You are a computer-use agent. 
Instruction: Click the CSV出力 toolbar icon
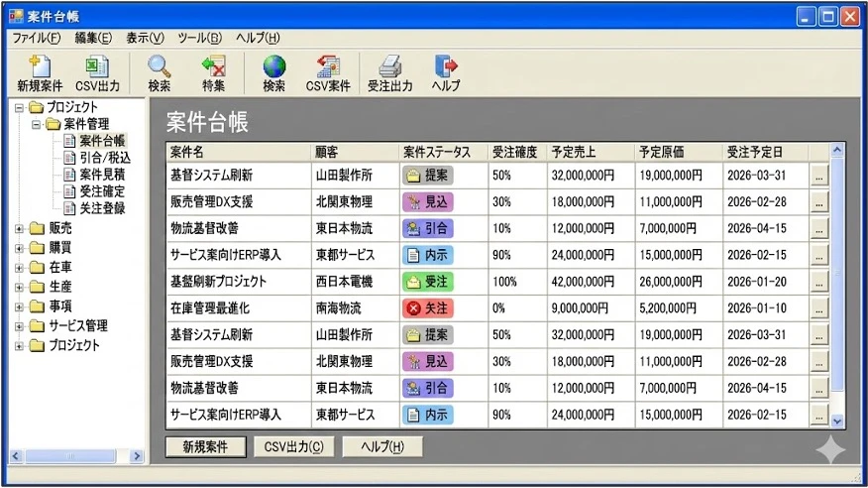(97, 72)
